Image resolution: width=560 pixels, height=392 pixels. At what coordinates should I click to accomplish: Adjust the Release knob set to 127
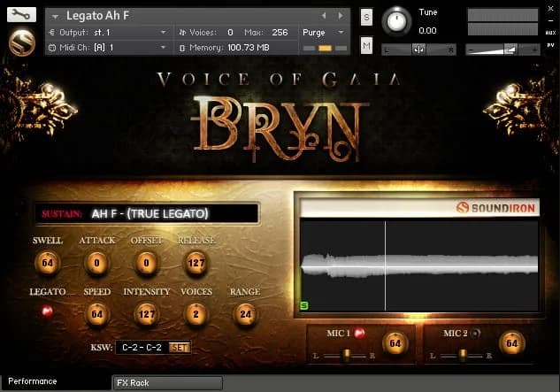196,263
